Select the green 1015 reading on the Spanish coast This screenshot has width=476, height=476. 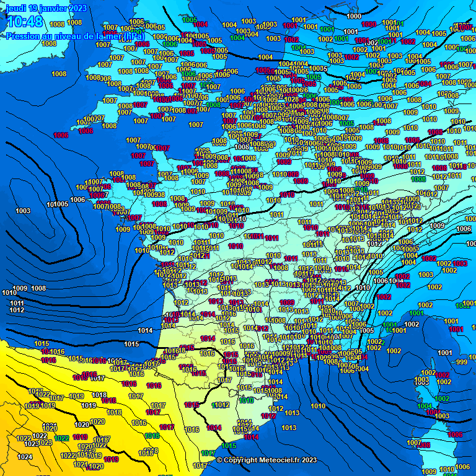click(229, 446)
